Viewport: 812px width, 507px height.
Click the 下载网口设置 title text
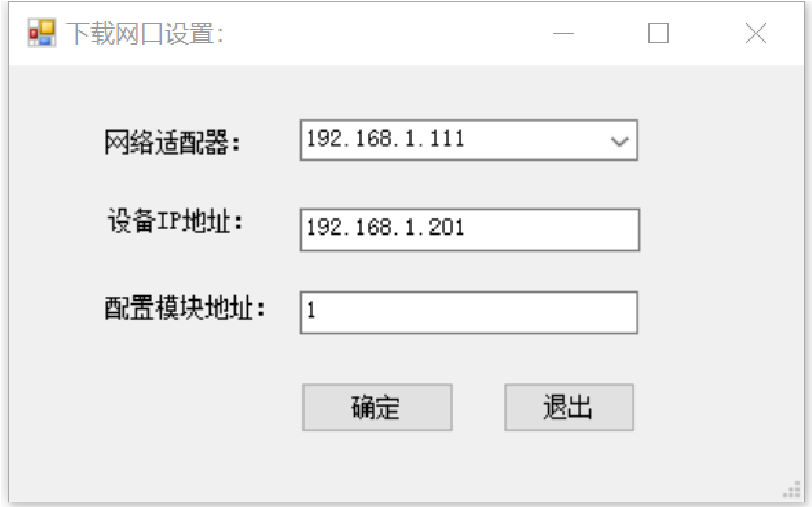(x=143, y=34)
